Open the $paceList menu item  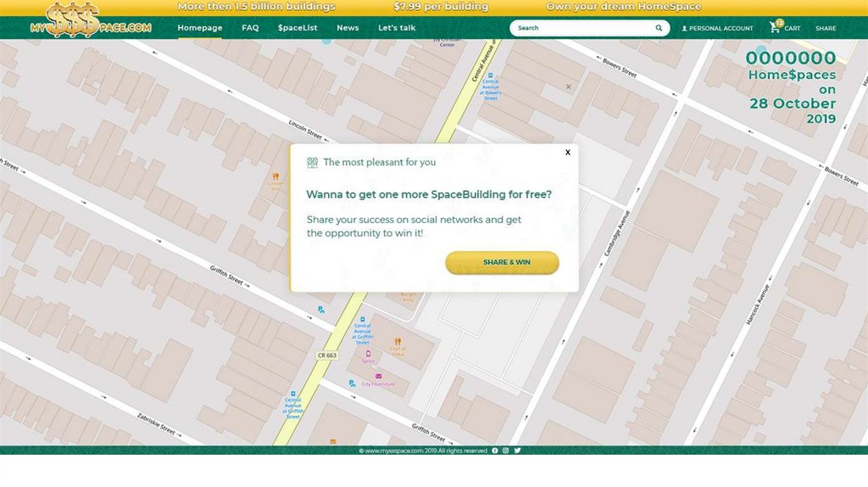[298, 28]
